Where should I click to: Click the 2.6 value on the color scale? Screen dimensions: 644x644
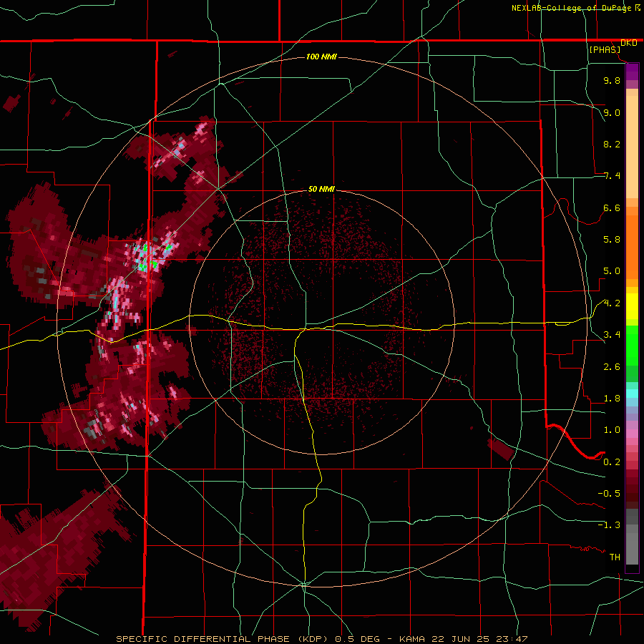[612, 367]
